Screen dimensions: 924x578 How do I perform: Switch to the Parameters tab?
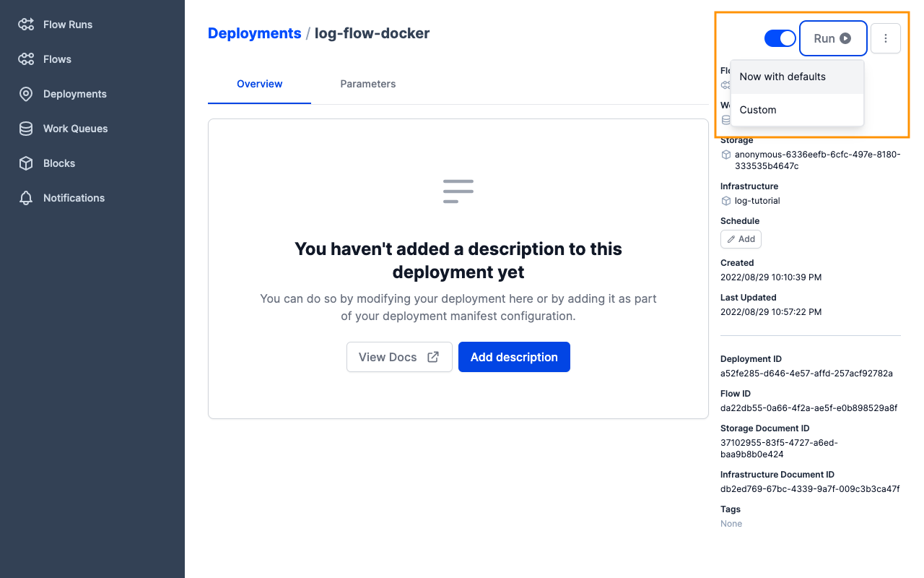[x=368, y=84]
